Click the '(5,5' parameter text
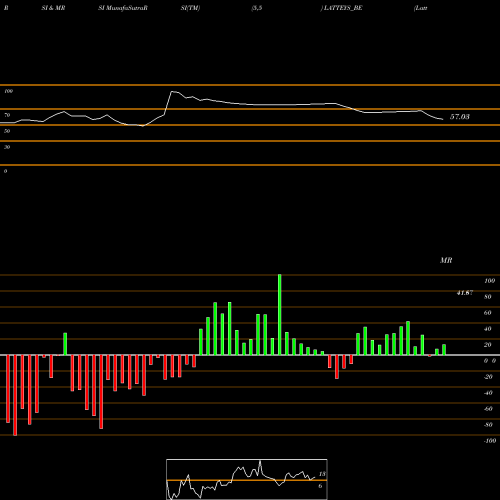This screenshot has width=500, height=500. [x=257, y=8]
